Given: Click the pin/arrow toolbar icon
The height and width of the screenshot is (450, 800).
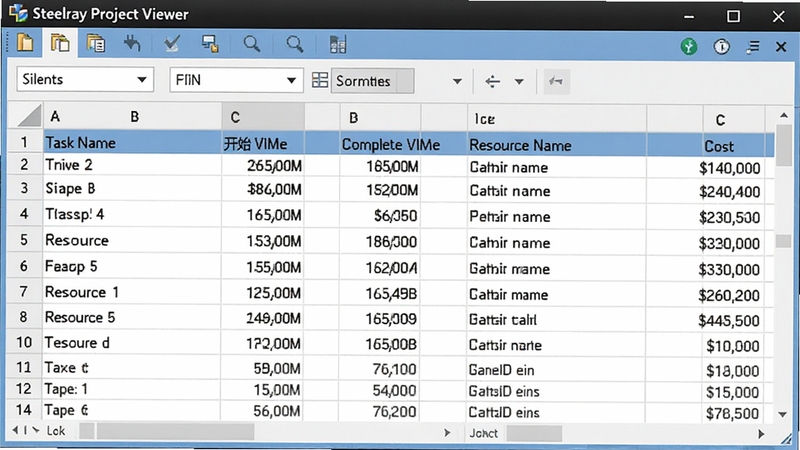Looking at the screenshot, I should tap(132, 43).
